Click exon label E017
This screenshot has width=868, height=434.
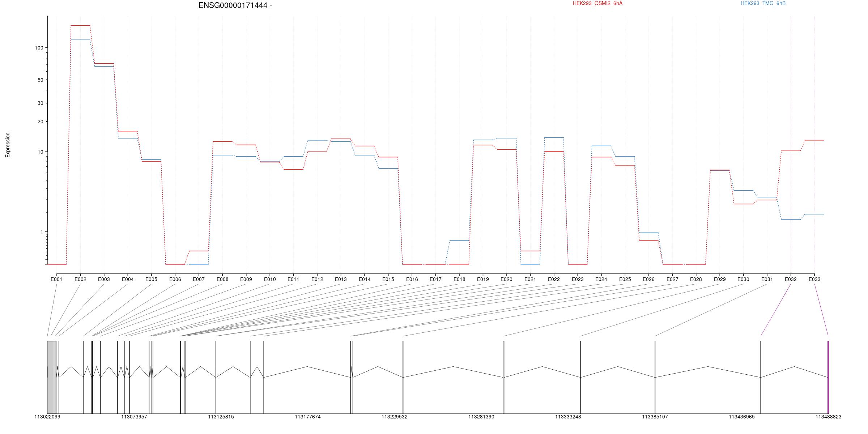[435, 279]
